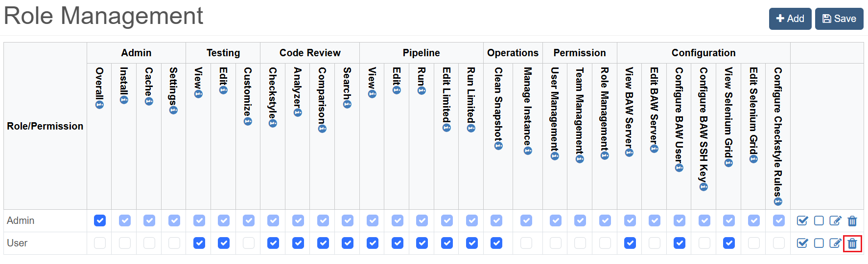Delete the User role with trash icon
Image resolution: width=868 pixels, height=264 pixels.
tap(852, 243)
